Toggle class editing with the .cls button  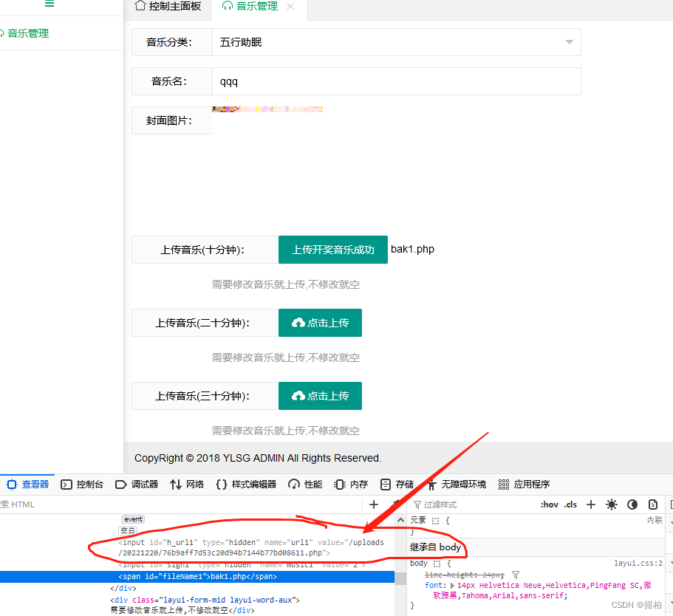point(569,504)
